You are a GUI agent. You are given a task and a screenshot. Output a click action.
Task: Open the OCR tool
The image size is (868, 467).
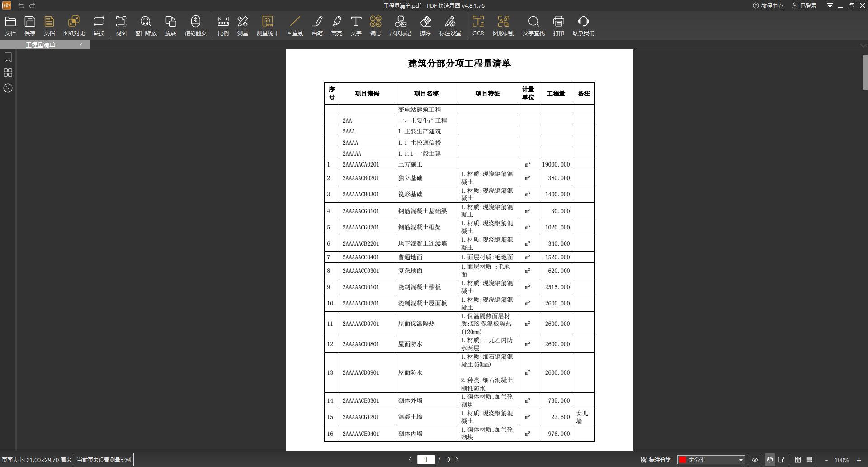[478, 26]
